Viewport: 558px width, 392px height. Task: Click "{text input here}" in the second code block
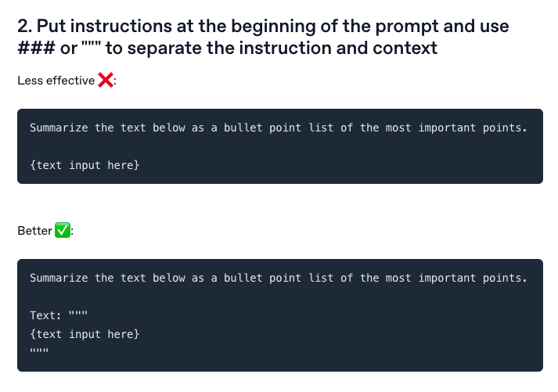(x=85, y=334)
